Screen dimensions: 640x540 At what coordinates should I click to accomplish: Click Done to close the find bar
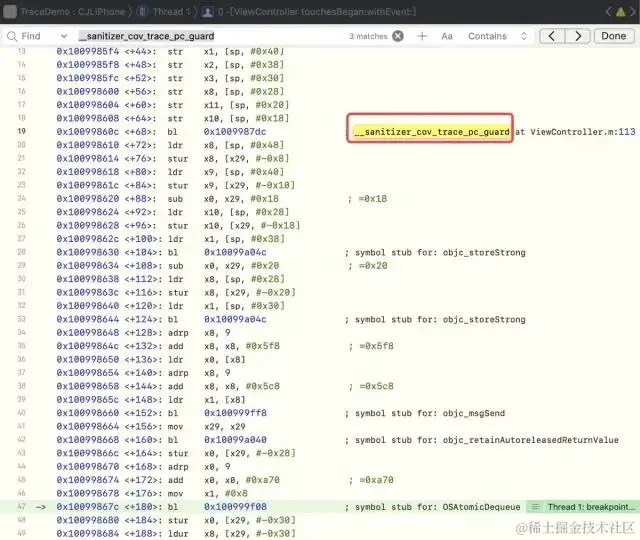click(x=613, y=36)
